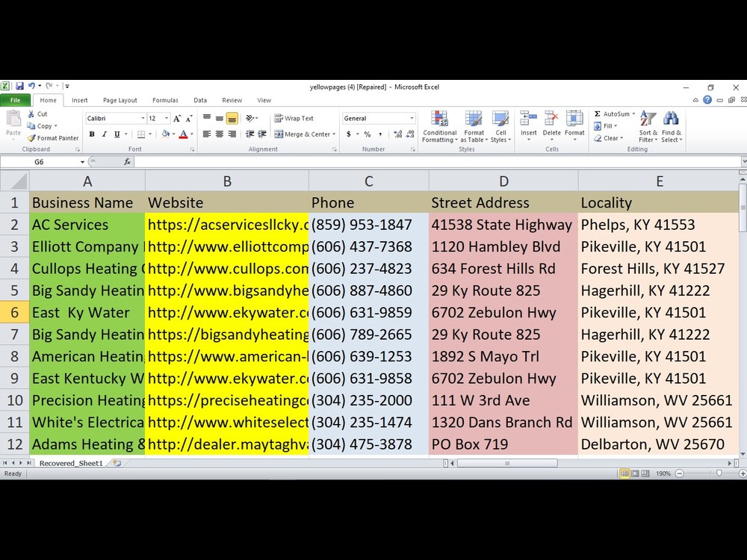Screen dimensions: 747x560
Task: Switch to Normal view in status bar
Action: pyautogui.click(x=624, y=473)
